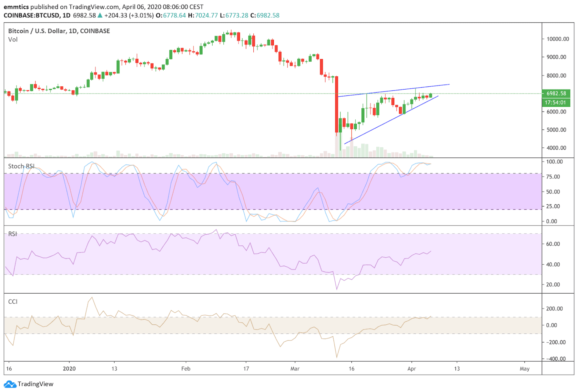Viewport: 579px width, 392px height.
Task: Click the Apr date axis label
Action: point(411,368)
